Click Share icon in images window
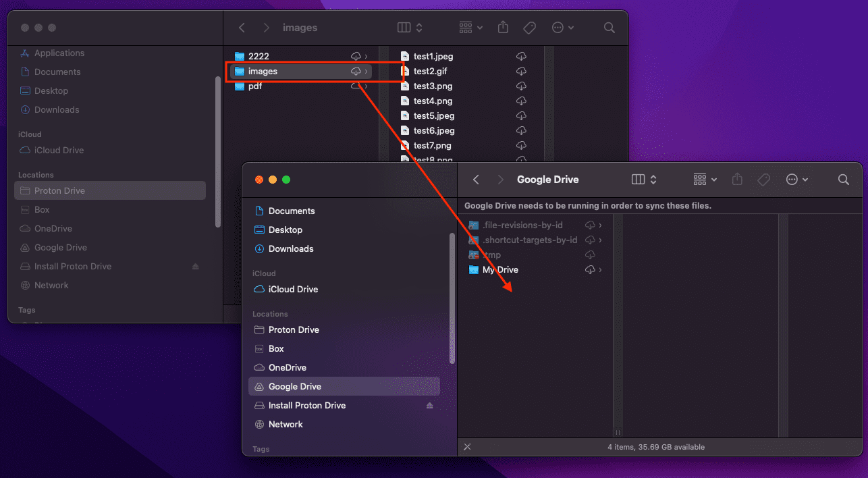Screen dimensions: 868x478 pyautogui.click(x=503, y=27)
